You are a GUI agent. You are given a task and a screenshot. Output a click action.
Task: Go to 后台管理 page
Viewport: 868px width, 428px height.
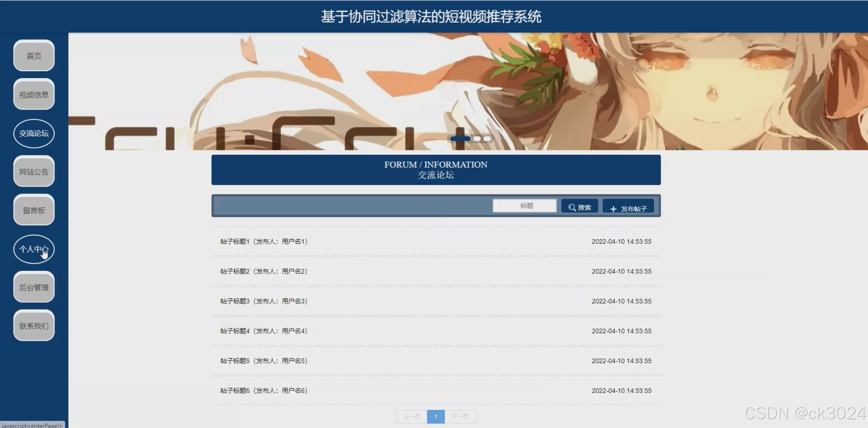coord(34,288)
